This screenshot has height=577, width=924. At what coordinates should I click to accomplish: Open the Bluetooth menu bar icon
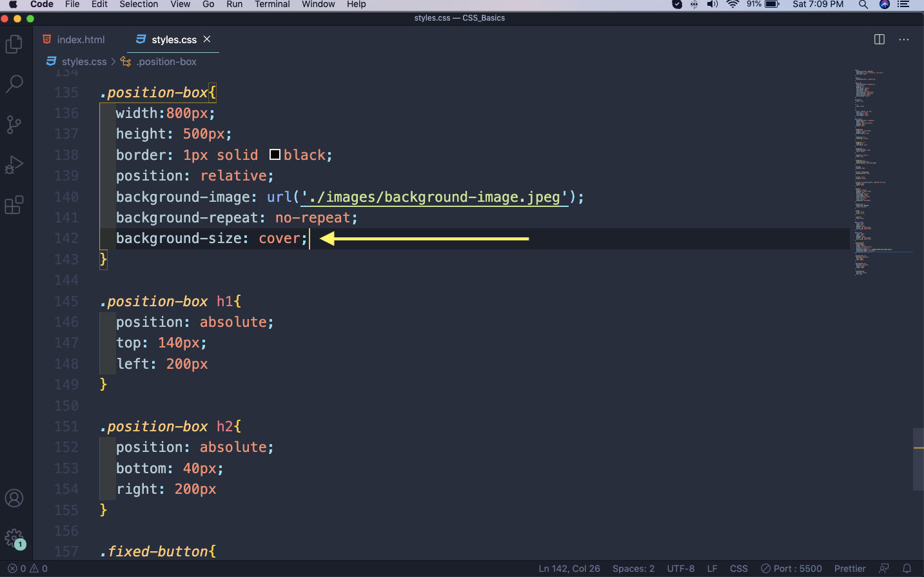[x=694, y=4]
